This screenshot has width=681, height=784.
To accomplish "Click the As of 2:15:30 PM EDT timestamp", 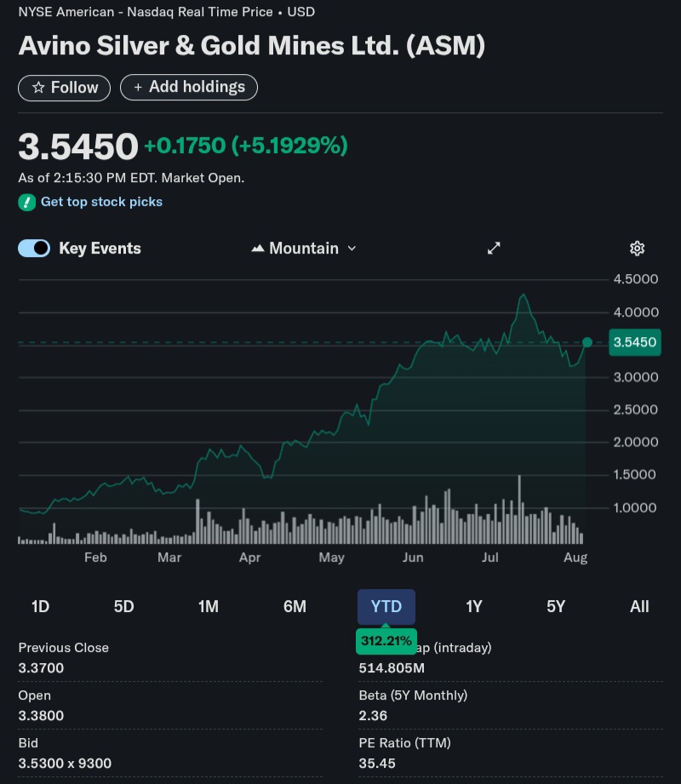I will pyautogui.click(x=131, y=178).
